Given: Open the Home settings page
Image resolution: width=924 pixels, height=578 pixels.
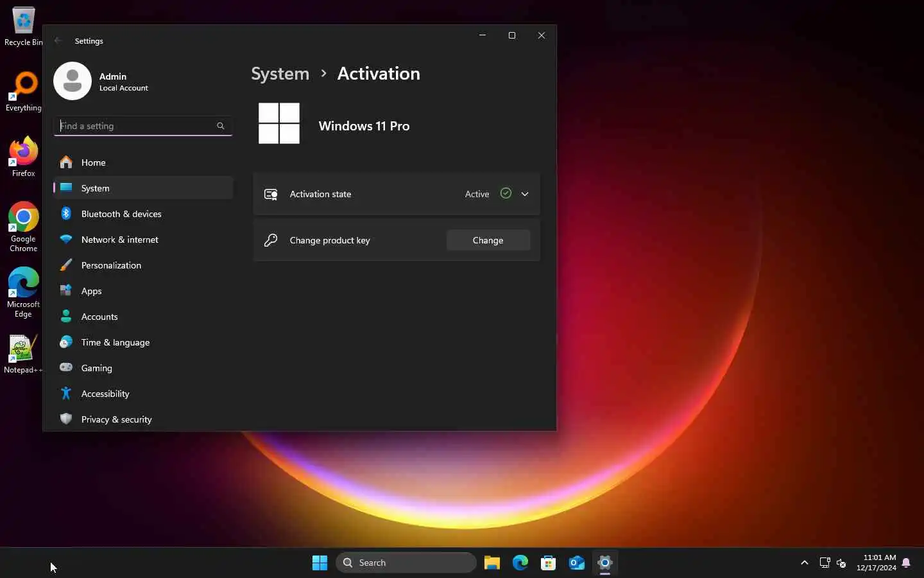Looking at the screenshot, I should 143,162.
